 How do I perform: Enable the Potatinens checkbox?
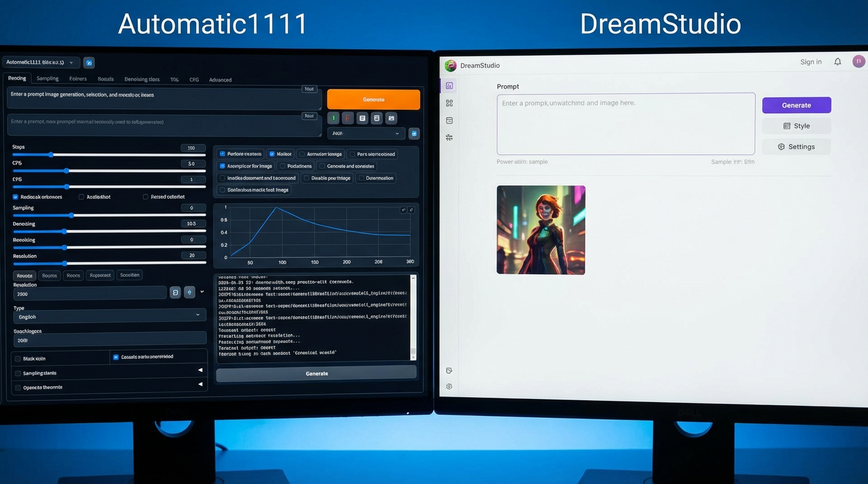[x=282, y=166]
